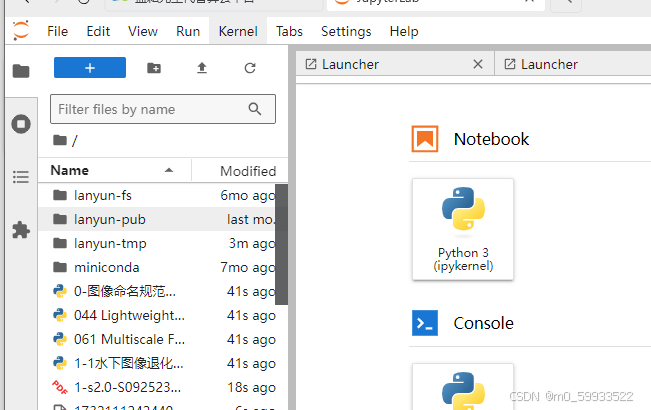Click the New Folder icon
The image size is (651, 410).
click(x=154, y=68)
